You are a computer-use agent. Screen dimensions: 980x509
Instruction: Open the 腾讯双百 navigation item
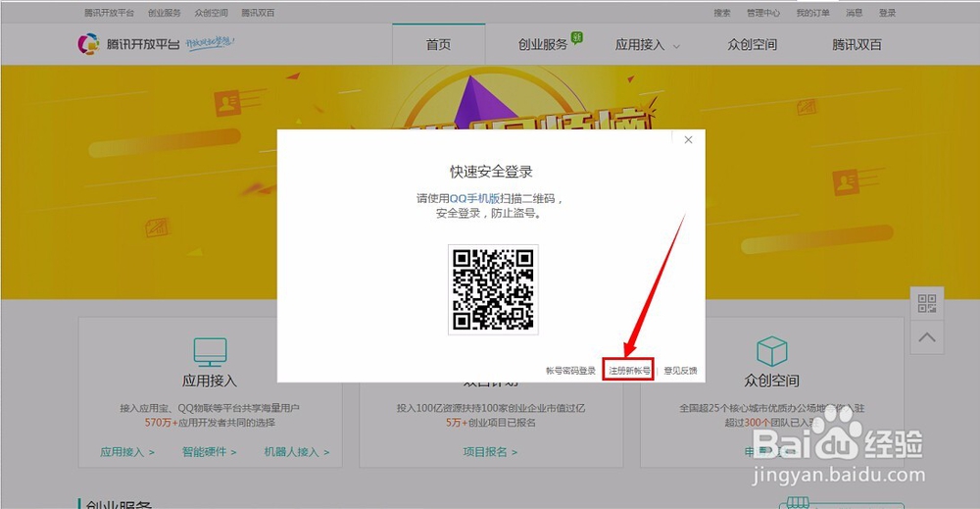857,44
